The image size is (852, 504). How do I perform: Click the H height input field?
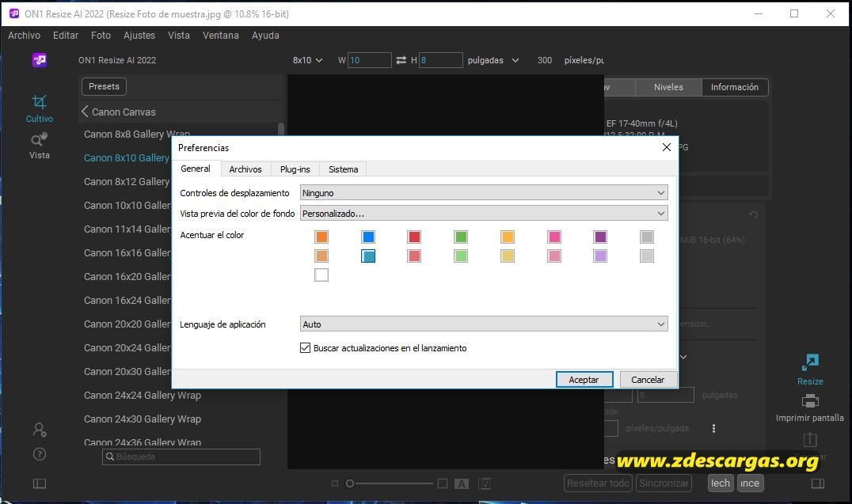coord(441,60)
